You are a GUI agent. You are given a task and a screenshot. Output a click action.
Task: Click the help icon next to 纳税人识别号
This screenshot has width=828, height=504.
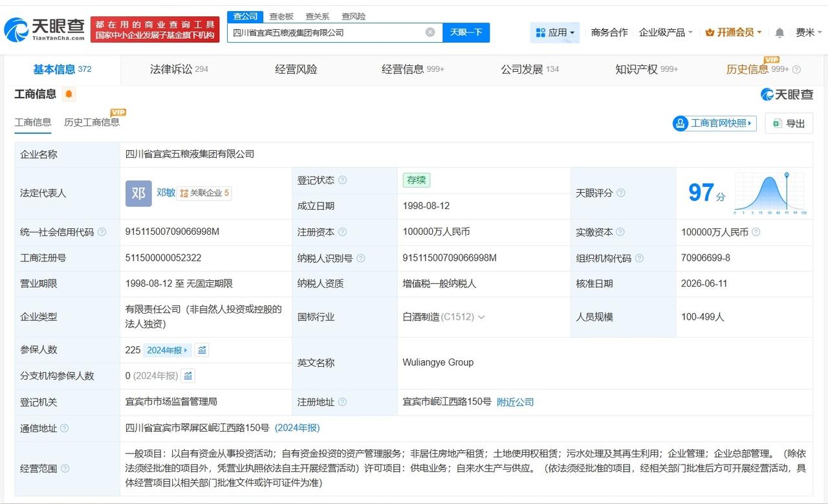pos(361,258)
